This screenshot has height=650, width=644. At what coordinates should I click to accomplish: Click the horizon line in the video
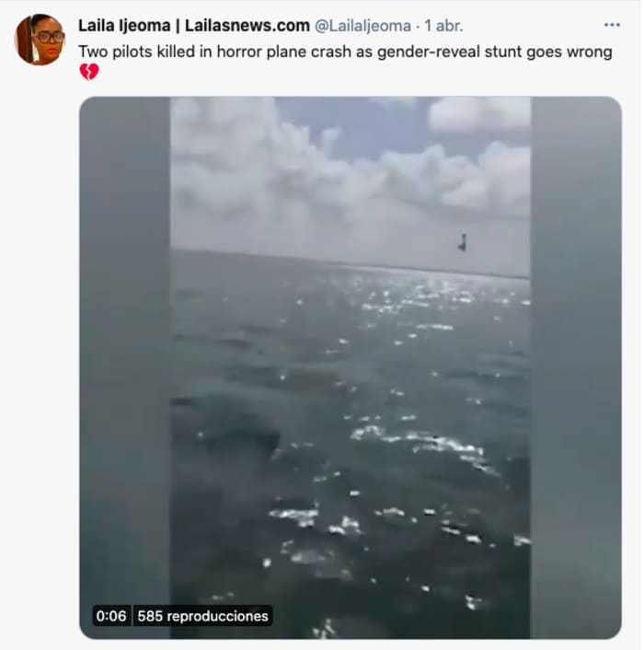point(351,262)
